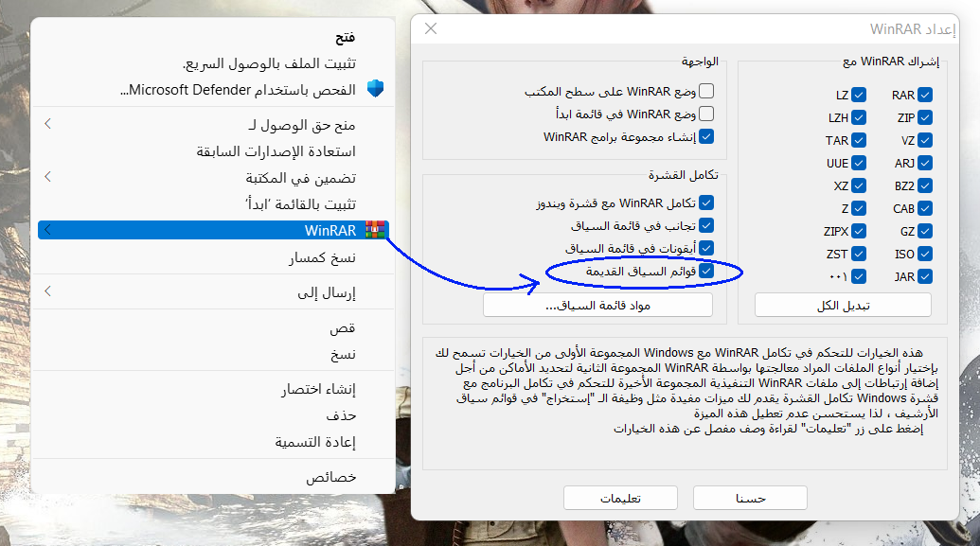Toggle the CAB association checkbox
This screenshot has height=546, width=980.
click(x=925, y=209)
